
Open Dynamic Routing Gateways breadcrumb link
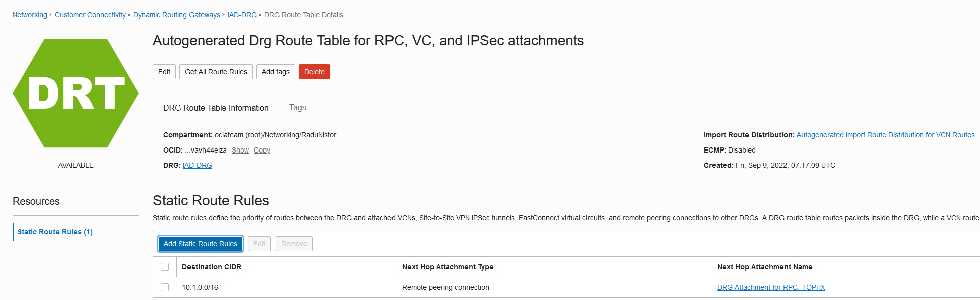[176, 15]
